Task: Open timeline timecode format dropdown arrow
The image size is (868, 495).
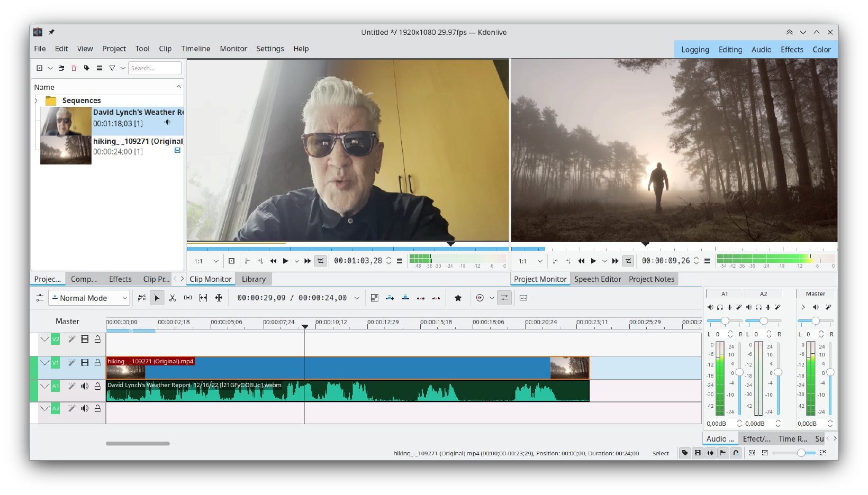Action: point(357,298)
